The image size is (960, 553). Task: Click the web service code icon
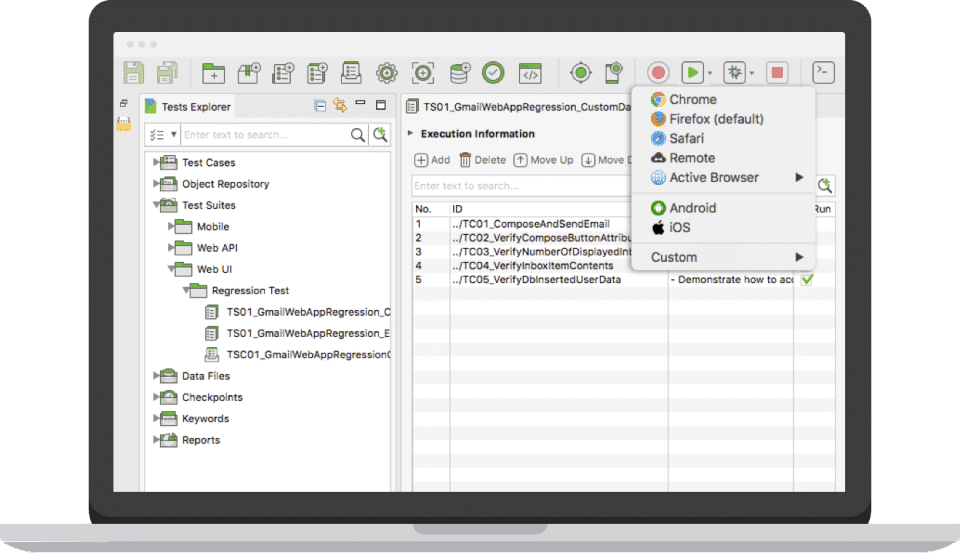[x=530, y=73]
